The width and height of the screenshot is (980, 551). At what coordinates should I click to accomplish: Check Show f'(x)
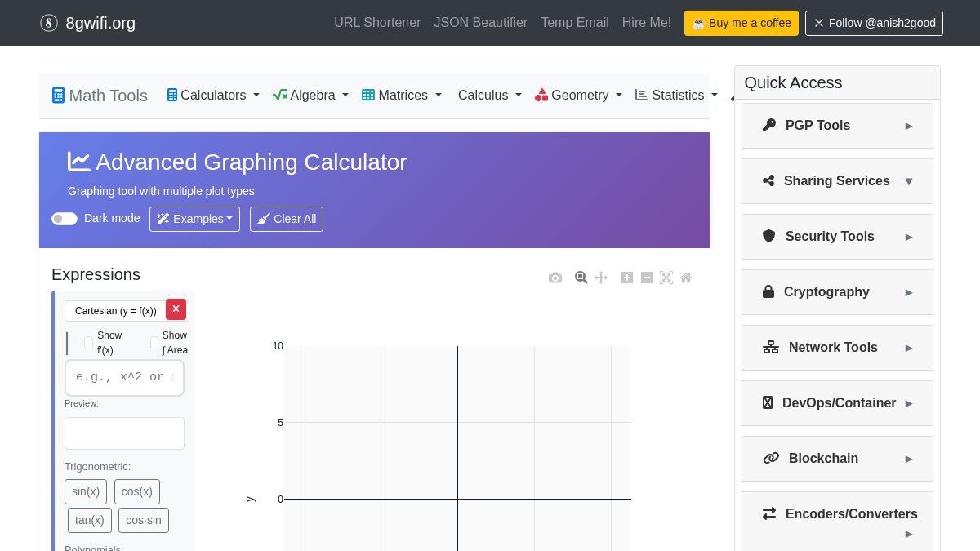click(89, 343)
